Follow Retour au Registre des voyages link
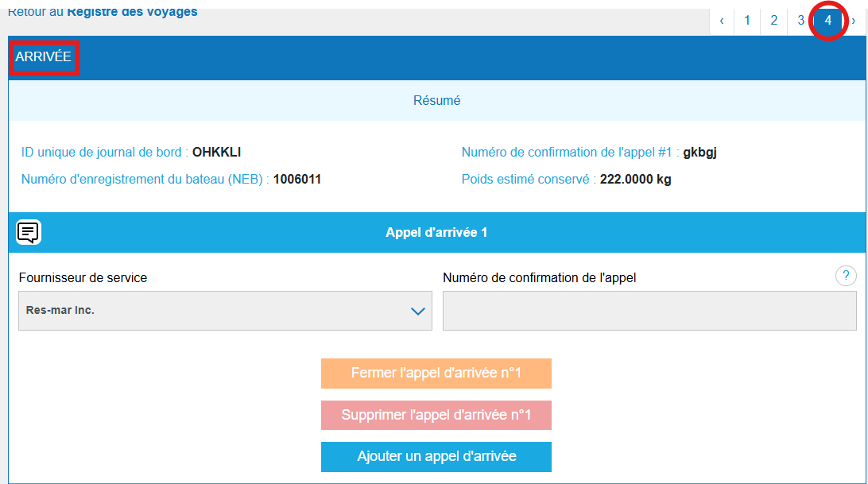The height and width of the screenshot is (484, 868). (103, 12)
